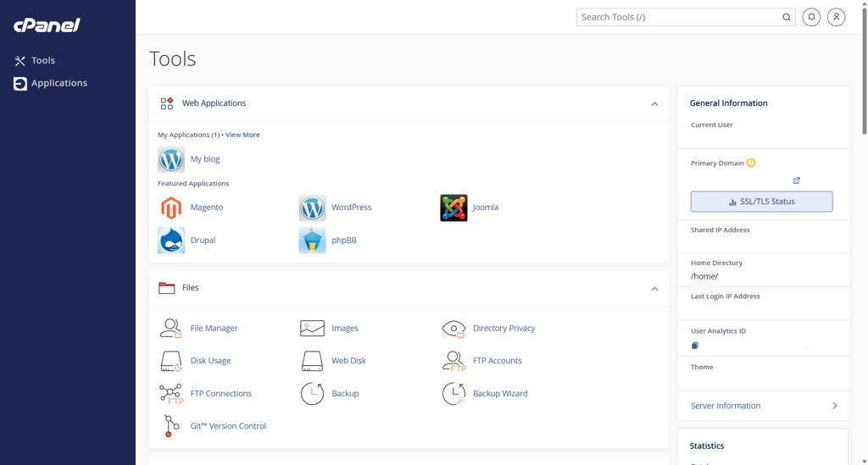Open the featured WordPress link text

(x=352, y=208)
